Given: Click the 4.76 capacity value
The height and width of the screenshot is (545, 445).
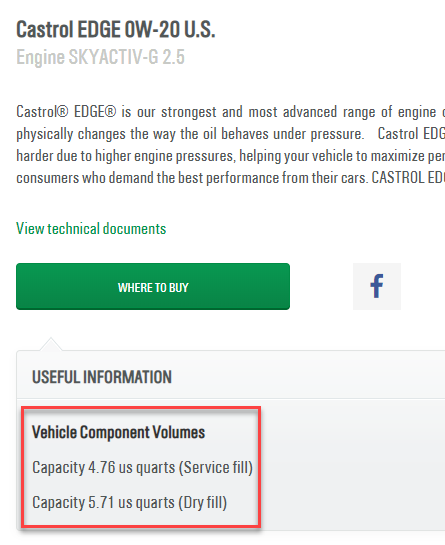Looking at the screenshot, I should (102, 467).
